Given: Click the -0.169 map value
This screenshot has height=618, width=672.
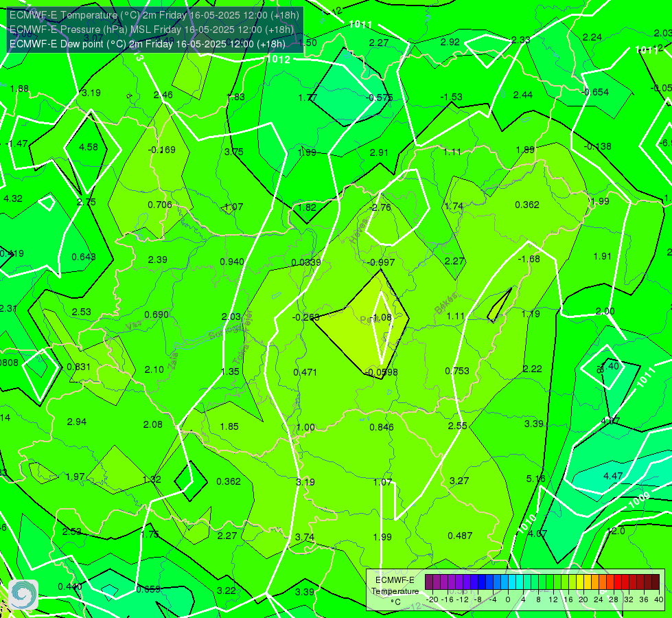Looking at the screenshot, I should (x=161, y=150).
